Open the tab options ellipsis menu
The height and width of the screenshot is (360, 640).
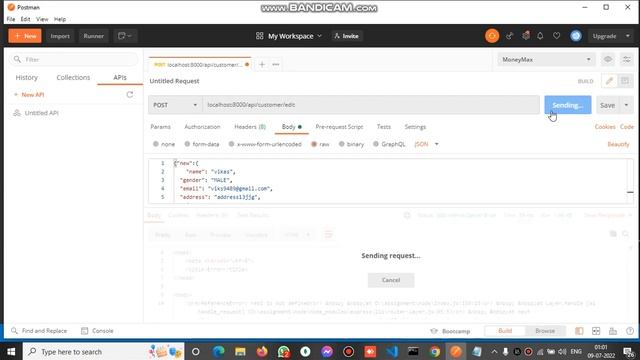[x=276, y=64]
